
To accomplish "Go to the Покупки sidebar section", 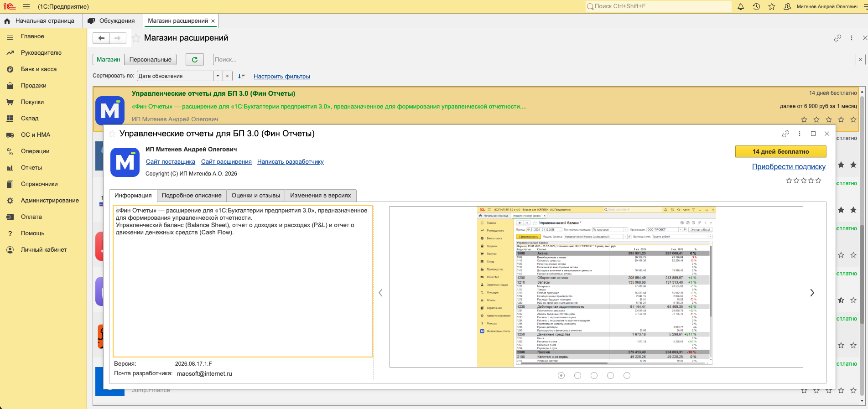I will pyautogui.click(x=32, y=102).
